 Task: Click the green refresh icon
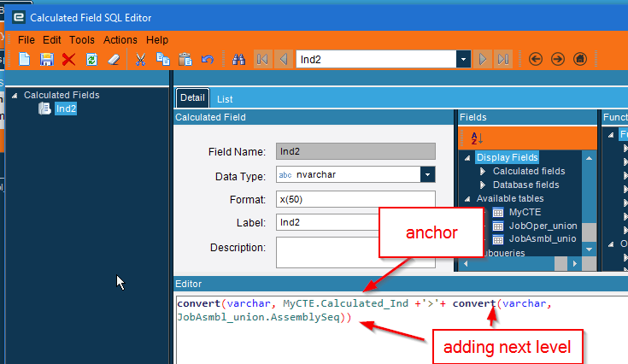pyautogui.click(x=91, y=60)
